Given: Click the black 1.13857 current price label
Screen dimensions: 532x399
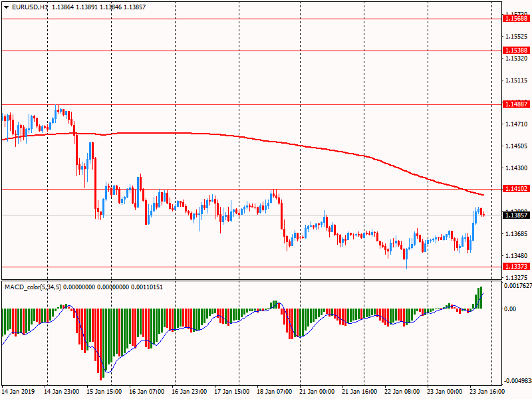Looking at the screenshot, I should click(516, 215).
